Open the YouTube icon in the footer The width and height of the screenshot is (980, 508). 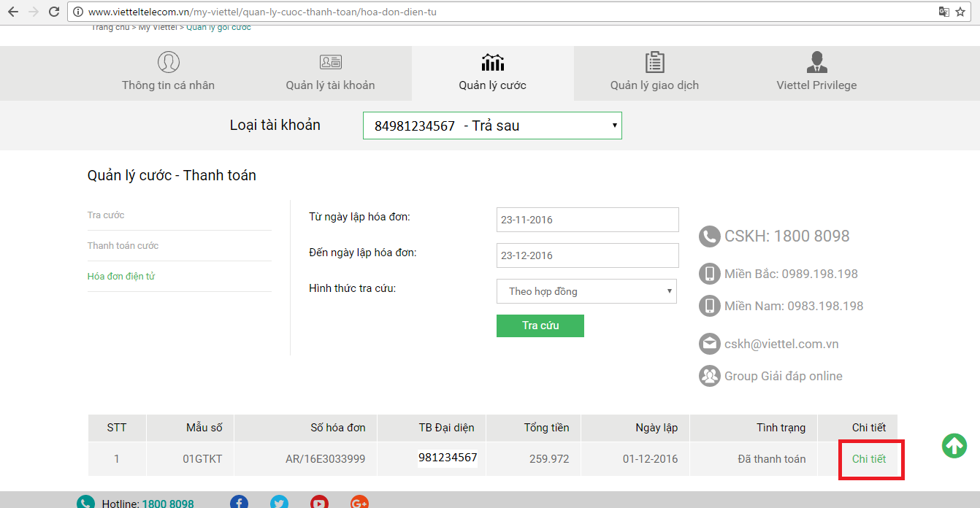click(x=319, y=503)
